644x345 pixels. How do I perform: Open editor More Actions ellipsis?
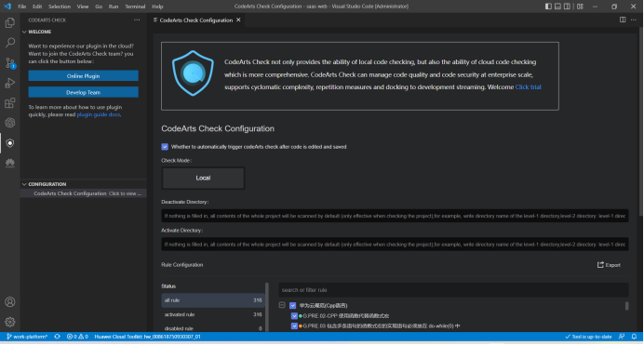[634, 20]
